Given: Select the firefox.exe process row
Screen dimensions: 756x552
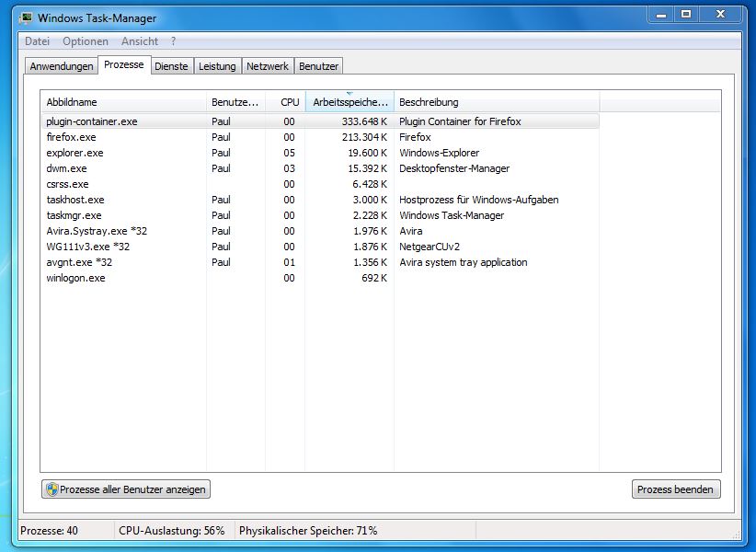Looking at the screenshot, I should click(320, 137).
